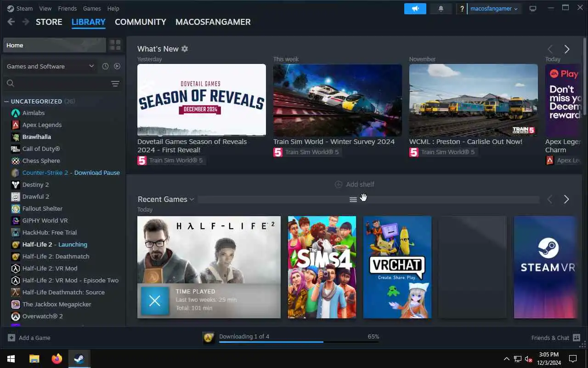Screen dimensions: 588x368
Task: Open the Games and Software dropdown
Action: tap(50, 66)
